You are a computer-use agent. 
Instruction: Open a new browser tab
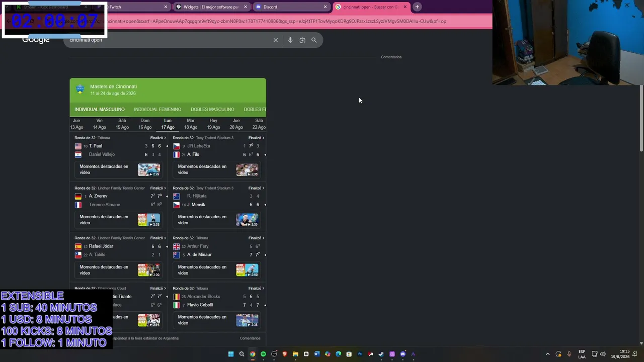click(x=417, y=7)
